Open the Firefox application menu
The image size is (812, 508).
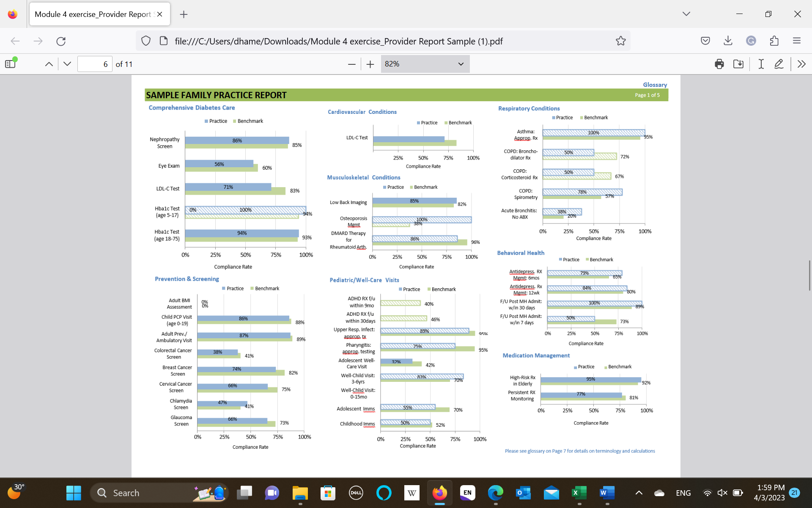(797, 41)
